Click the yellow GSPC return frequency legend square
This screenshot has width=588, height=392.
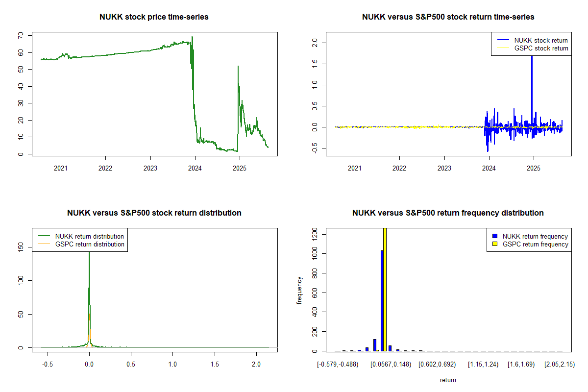tap(494, 244)
